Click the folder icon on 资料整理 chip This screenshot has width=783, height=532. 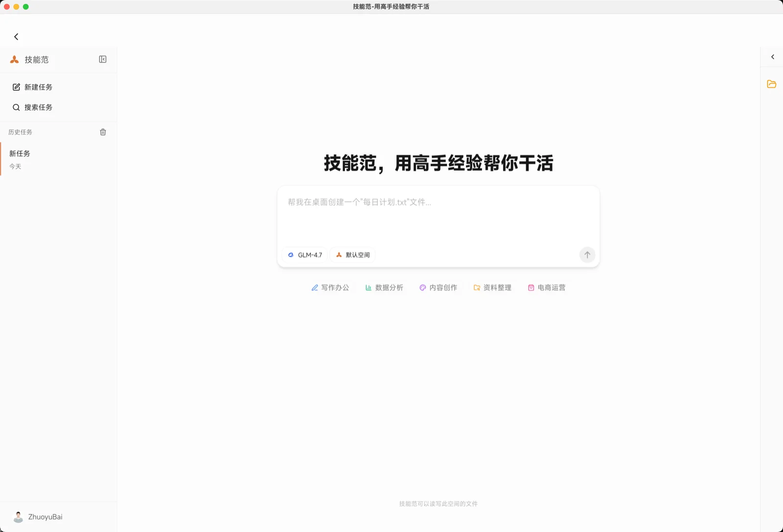(x=477, y=288)
